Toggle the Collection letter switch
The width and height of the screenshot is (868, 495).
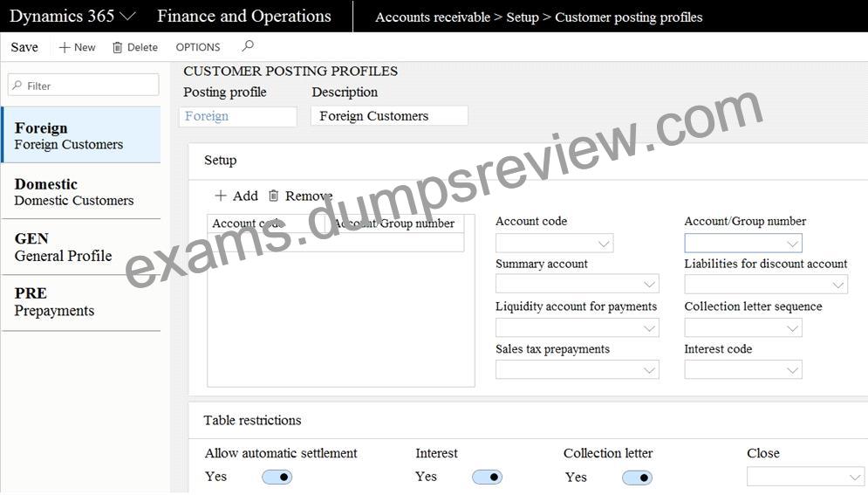pyautogui.click(x=637, y=478)
